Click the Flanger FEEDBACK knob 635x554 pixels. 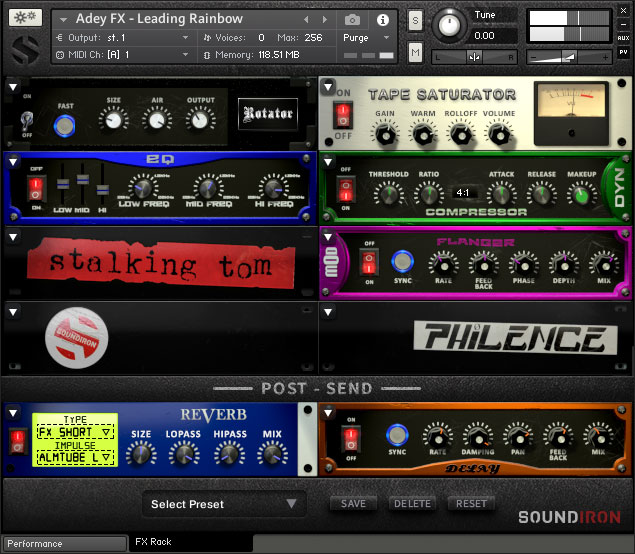point(484,265)
